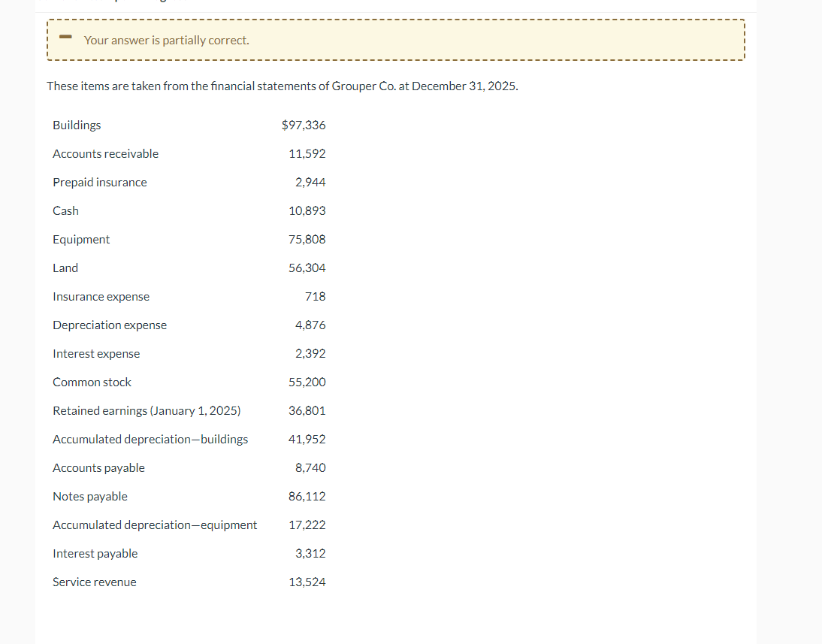Click the Grouper Co. statement heading text
The height and width of the screenshot is (644, 822).
coord(282,86)
